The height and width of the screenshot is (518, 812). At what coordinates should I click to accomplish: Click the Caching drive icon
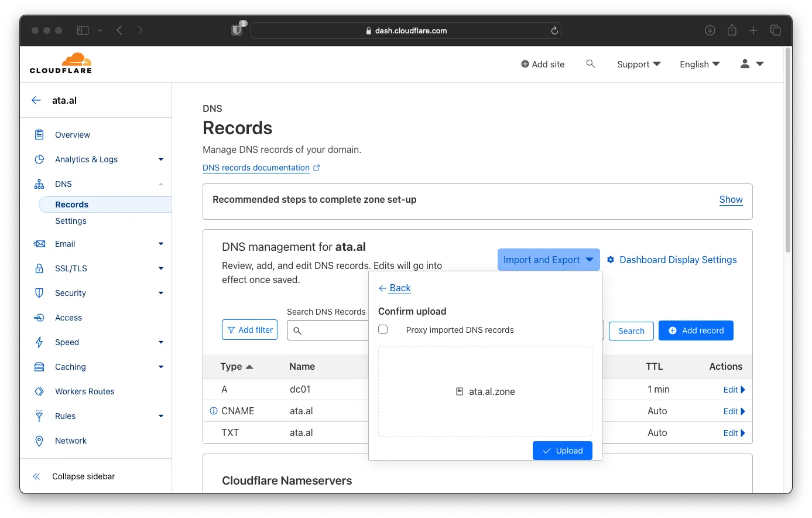(39, 367)
